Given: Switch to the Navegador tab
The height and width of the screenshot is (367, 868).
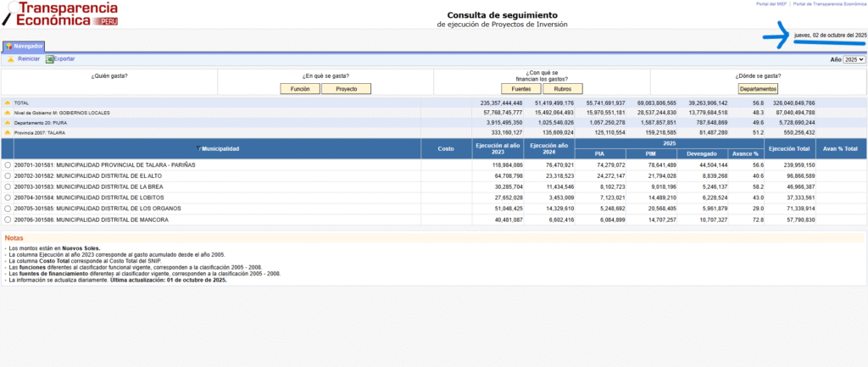Looking at the screenshot, I should (24, 47).
